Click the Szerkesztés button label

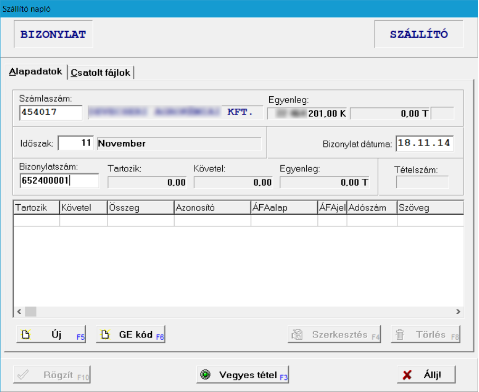click(340, 334)
